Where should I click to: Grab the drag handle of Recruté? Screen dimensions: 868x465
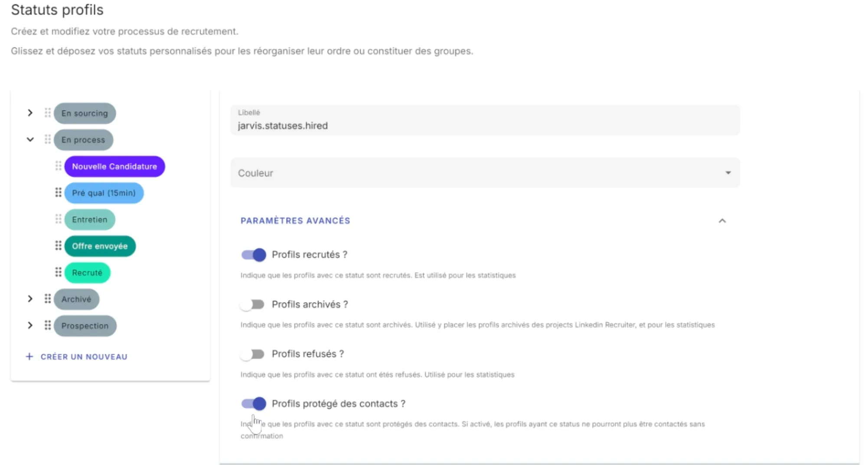(58, 272)
